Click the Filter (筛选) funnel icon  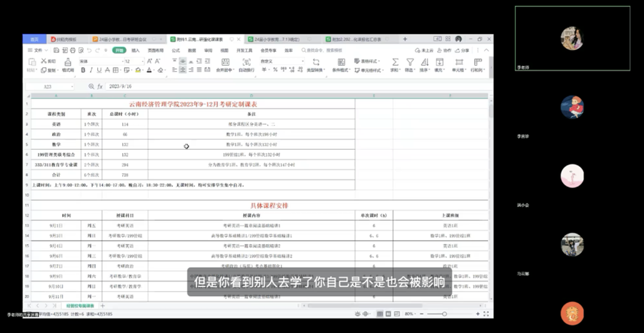[x=410, y=63]
